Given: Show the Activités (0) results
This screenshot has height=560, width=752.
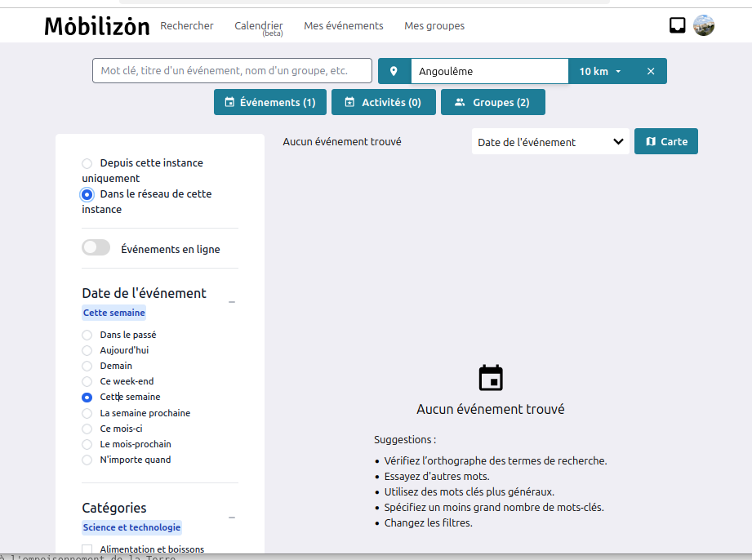Looking at the screenshot, I should click(382, 102).
